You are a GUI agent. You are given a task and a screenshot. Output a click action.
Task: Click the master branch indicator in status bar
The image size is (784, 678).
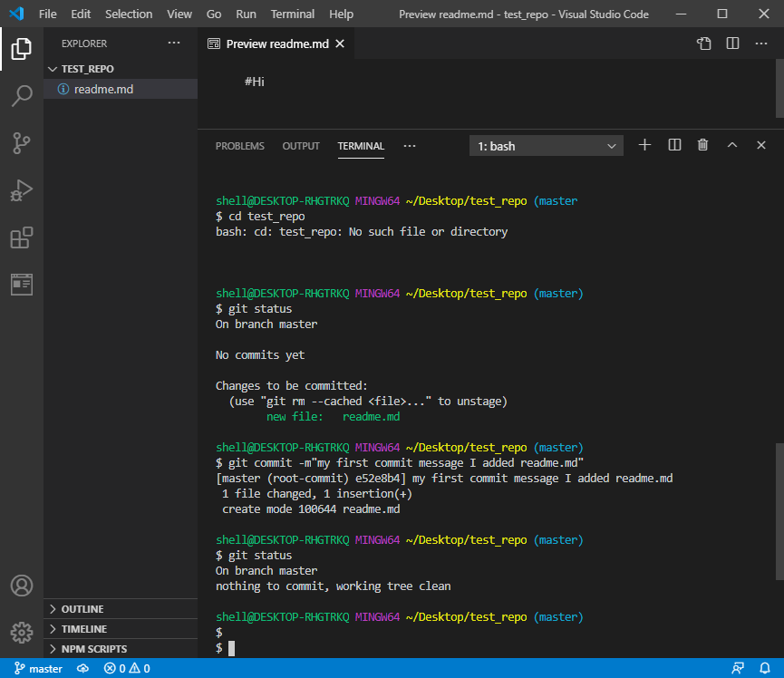[x=38, y=669]
